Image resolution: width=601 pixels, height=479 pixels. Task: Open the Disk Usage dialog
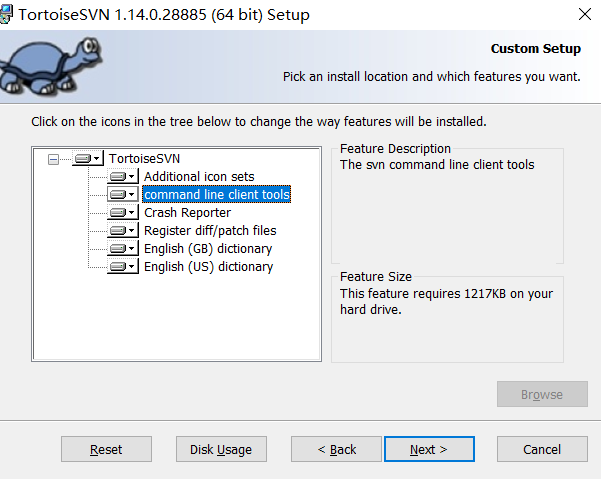pyautogui.click(x=221, y=449)
